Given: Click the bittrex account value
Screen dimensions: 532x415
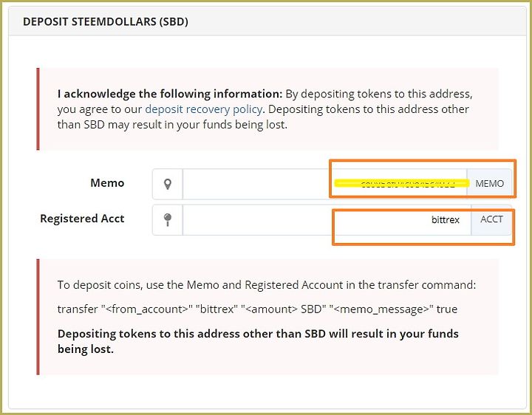Looking at the screenshot, I should click(x=446, y=220).
